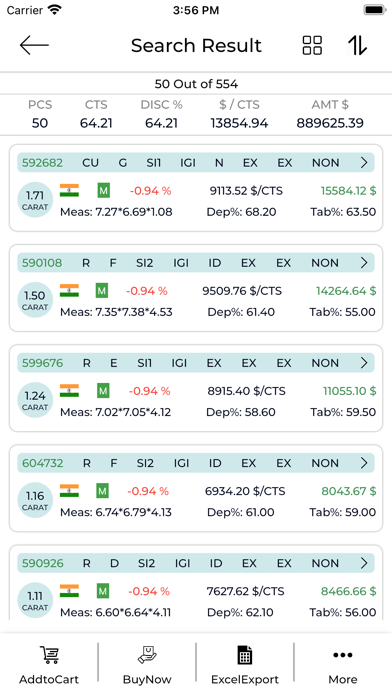The width and height of the screenshot is (392, 696).
Task: Select the 1.71 carat circle badge
Action: (x=35, y=200)
